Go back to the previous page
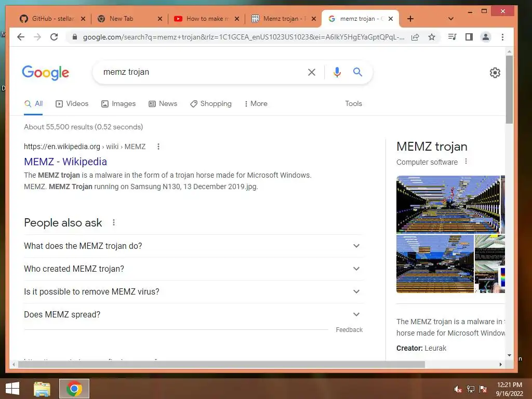This screenshot has height=399, width=532. click(21, 37)
